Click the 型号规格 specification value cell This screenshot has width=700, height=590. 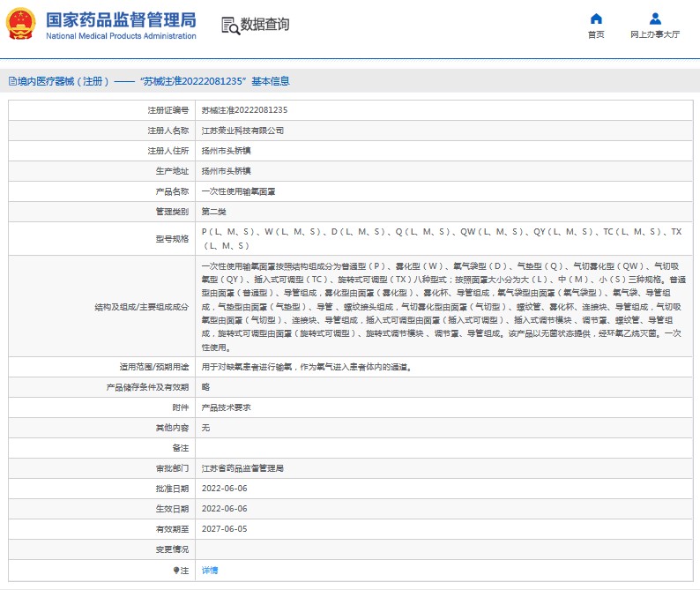[443, 239]
